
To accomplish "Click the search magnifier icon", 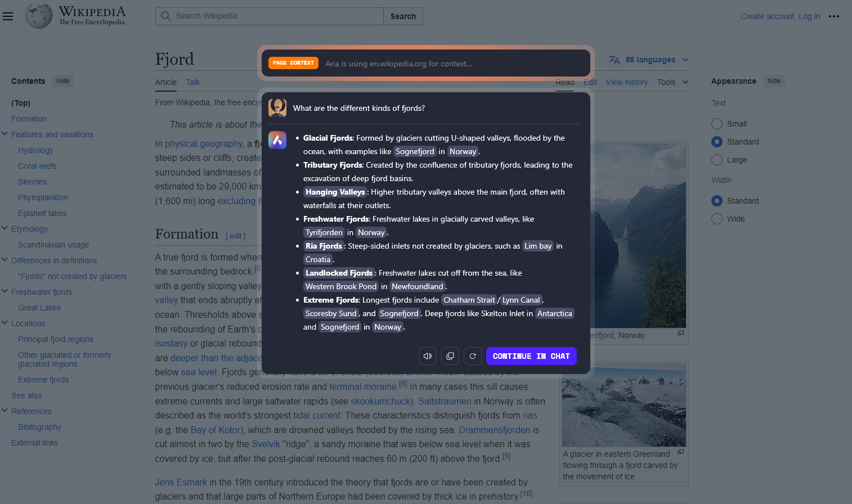I will tap(165, 16).
